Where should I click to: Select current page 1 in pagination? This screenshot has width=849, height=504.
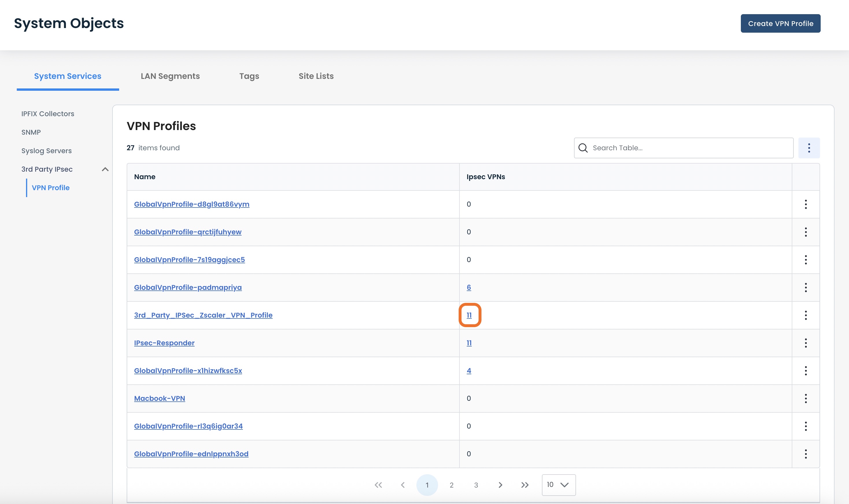(427, 485)
